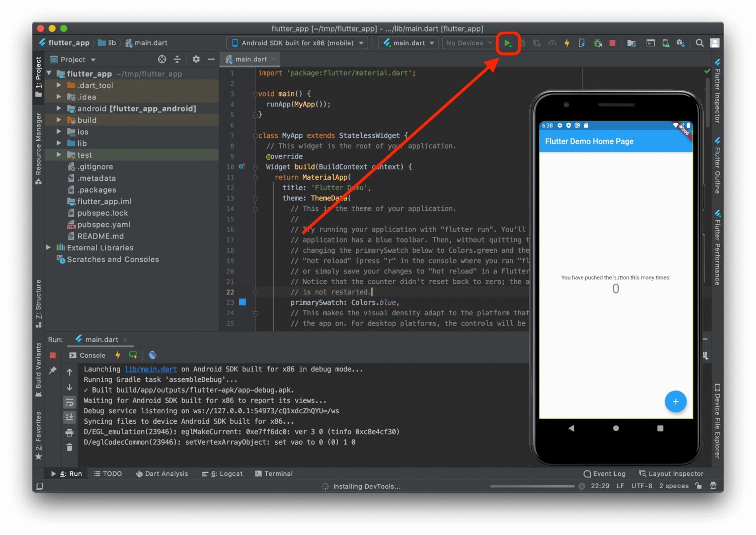Click line separator LF in status bar
The width and height of the screenshot is (756, 535).
[620, 486]
